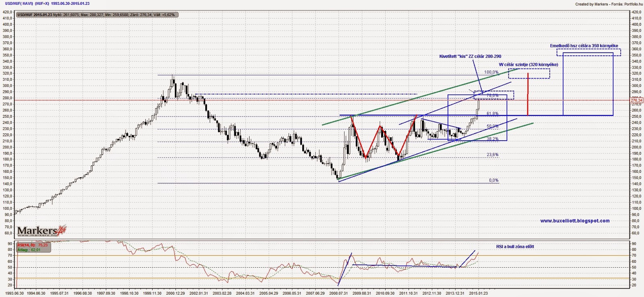Click the 2005.04.29 date axis label
The width and height of the screenshot is (644, 297).
(269, 294)
